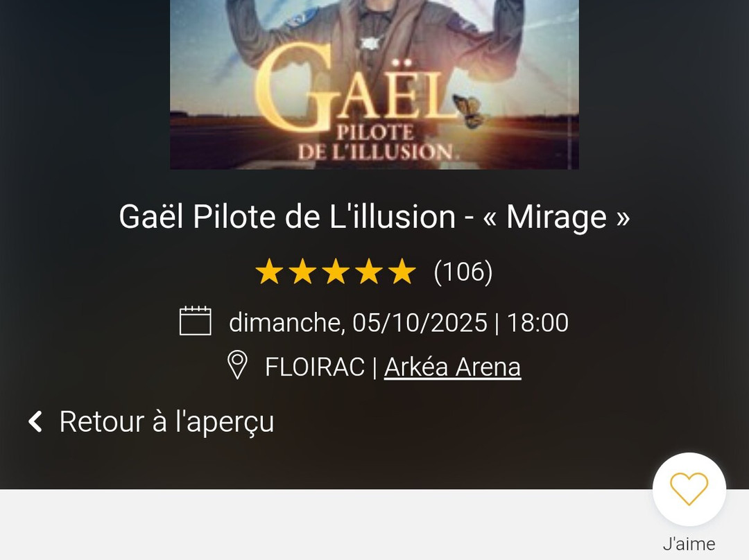
Task: Click the back chevron arrow icon
Action: (35, 421)
